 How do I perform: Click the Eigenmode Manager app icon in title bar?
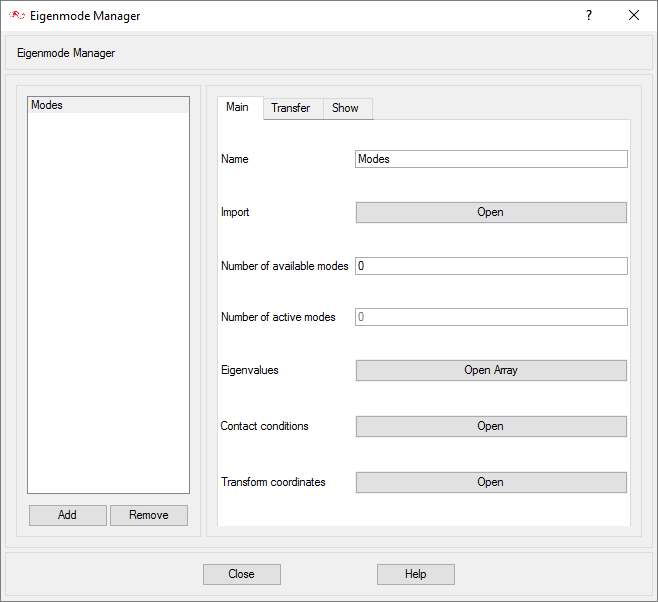(16, 16)
